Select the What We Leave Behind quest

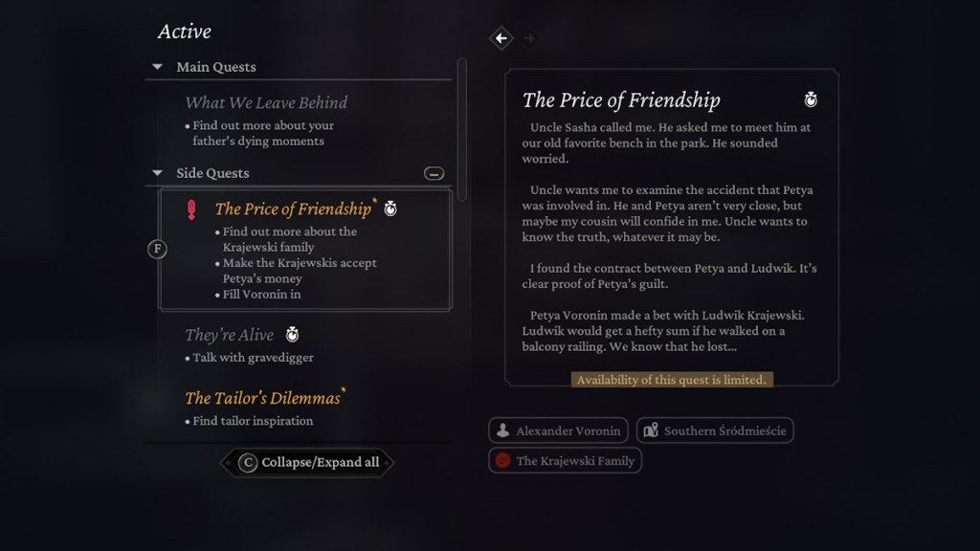pyautogui.click(x=266, y=102)
